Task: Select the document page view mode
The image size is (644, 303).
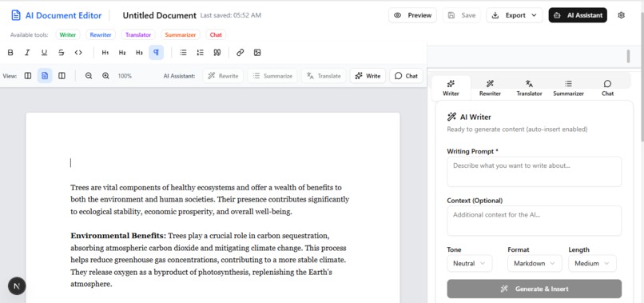Action: 45,76
